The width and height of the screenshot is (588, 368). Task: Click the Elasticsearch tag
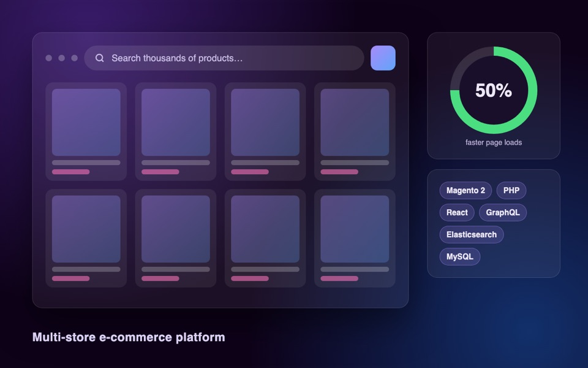[x=472, y=235]
